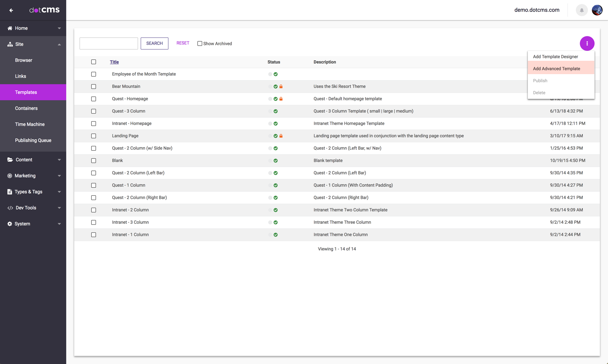608x364 pixels.
Task: Click green published status icon for Blank
Action: (276, 161)
